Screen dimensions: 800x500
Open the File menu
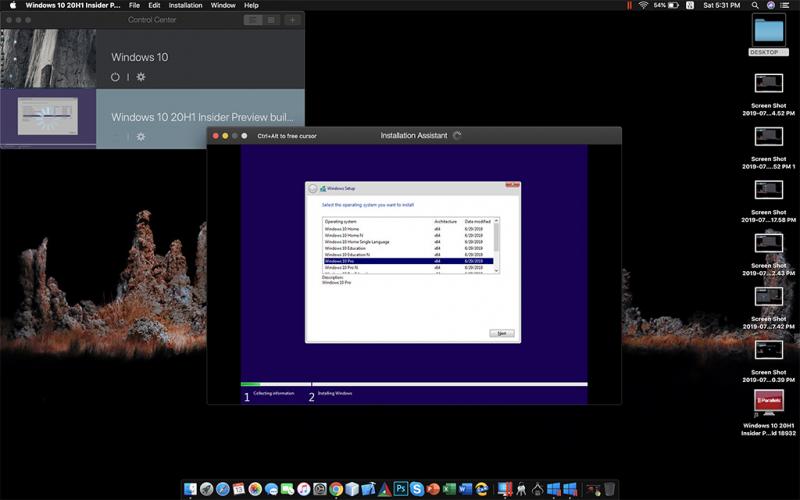click(134, 5)
